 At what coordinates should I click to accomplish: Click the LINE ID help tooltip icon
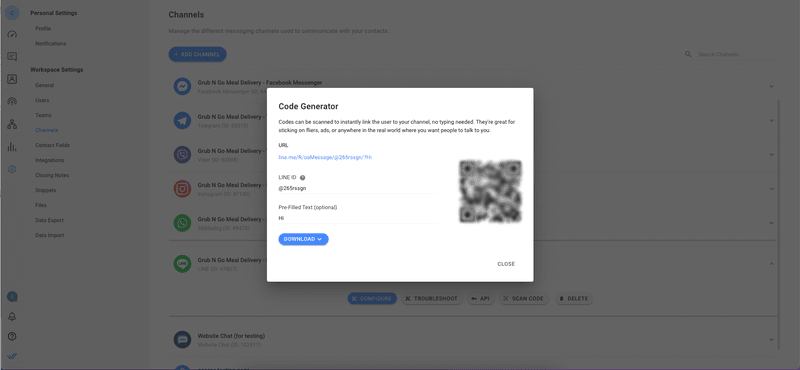[x=303, y=178]
